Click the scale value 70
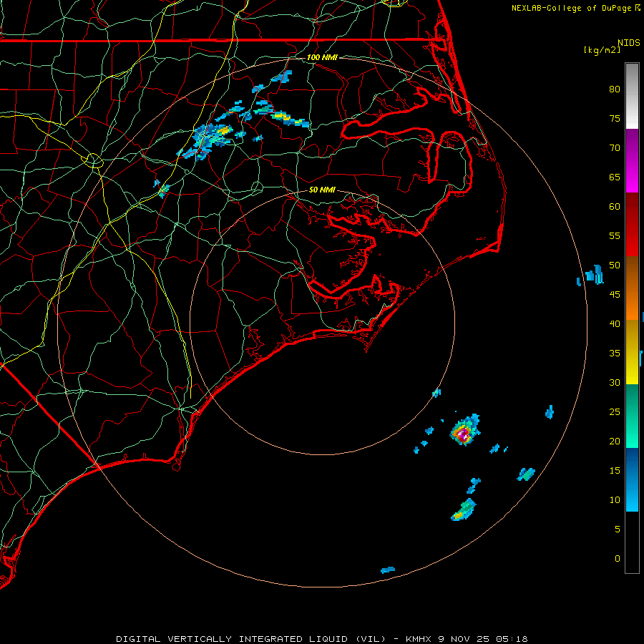The image size is (644, 644). coord(615,148)
